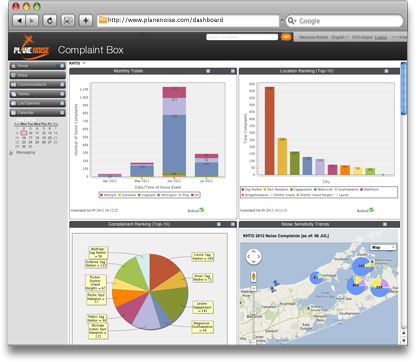Click the Calendar icon in the sidebar
Screen dimensions: 416x362
coord(13,113)
